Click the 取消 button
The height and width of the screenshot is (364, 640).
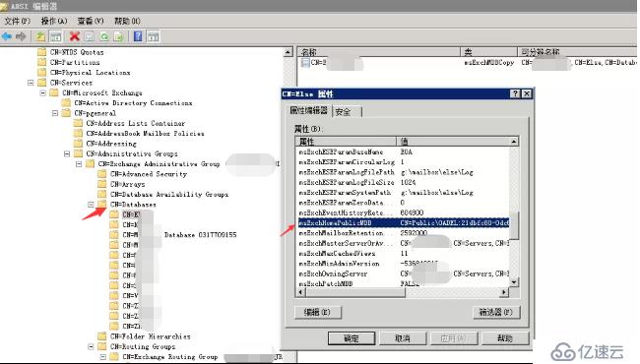[x=403, y=338]
